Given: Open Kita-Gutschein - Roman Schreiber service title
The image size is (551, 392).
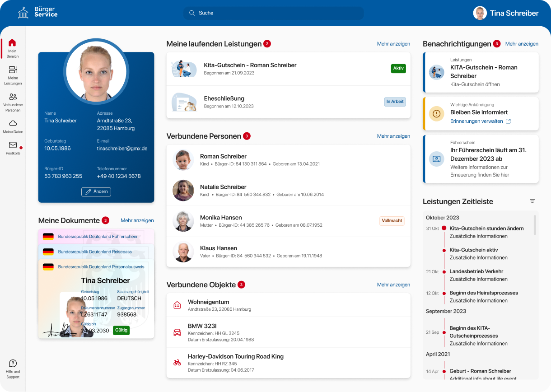Looking at the screenshot, I should (x=250, y=65).
